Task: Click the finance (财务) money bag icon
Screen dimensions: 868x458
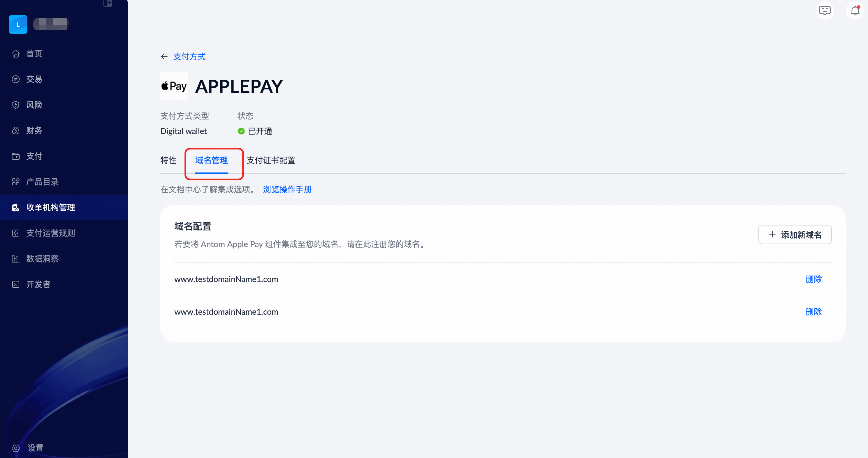Action: click(x=15, y=131)
